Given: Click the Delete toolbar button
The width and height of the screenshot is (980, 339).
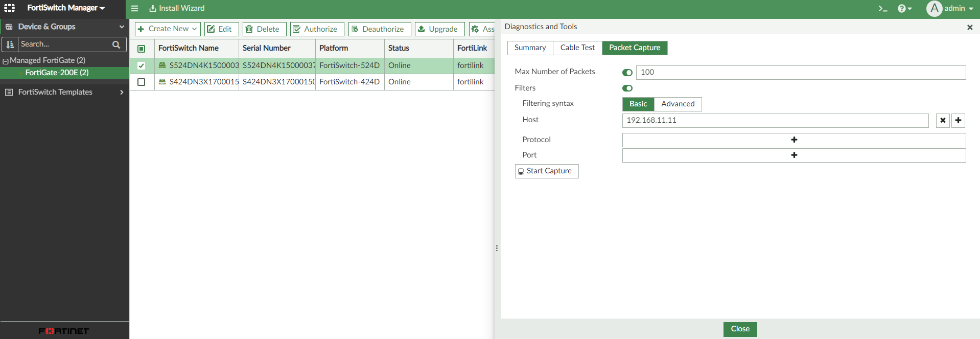Looking at the screenshot, I should coord(264,29).
